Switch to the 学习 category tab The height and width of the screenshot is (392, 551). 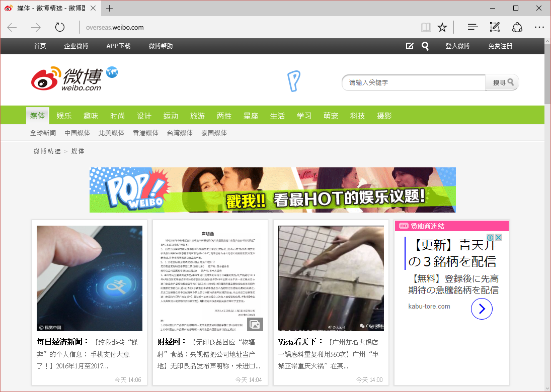click(x=304, y=116)
